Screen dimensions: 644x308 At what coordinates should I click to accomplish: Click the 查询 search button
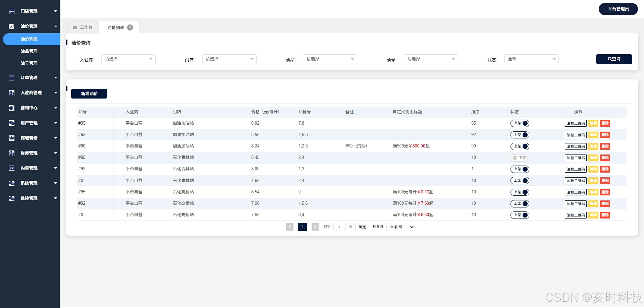[x=614, y=59]
